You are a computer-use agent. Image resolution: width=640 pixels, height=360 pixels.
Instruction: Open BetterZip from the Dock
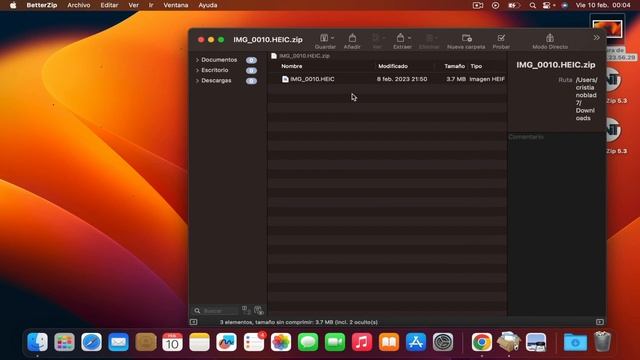click(509, 342)
